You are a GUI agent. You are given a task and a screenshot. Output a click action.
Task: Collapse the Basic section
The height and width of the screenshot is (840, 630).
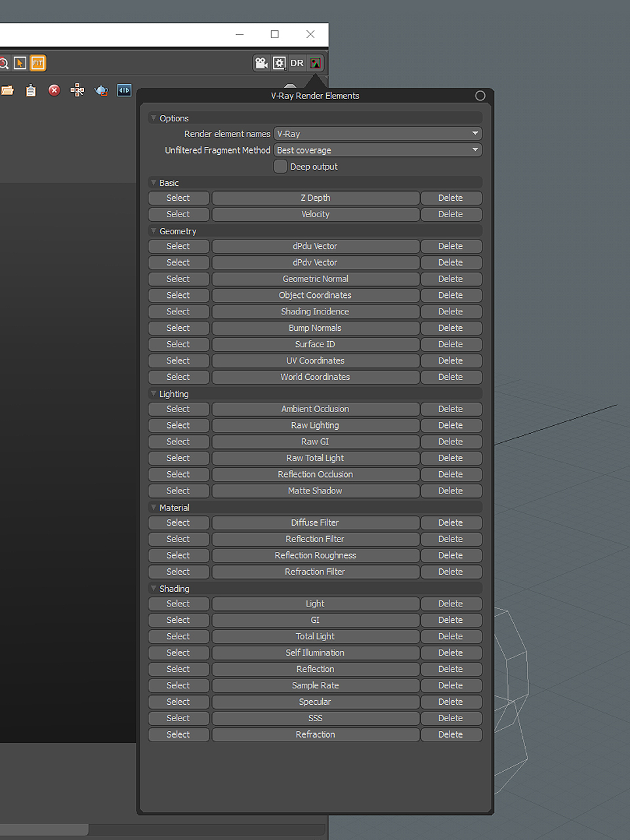click(x=154, y=183)
